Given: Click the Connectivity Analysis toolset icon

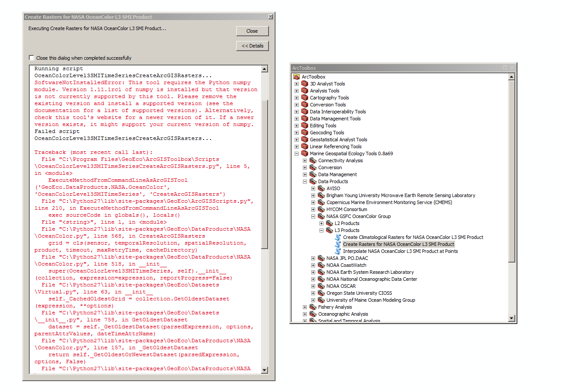Looking at the screenshot, I should click(313, 160).
